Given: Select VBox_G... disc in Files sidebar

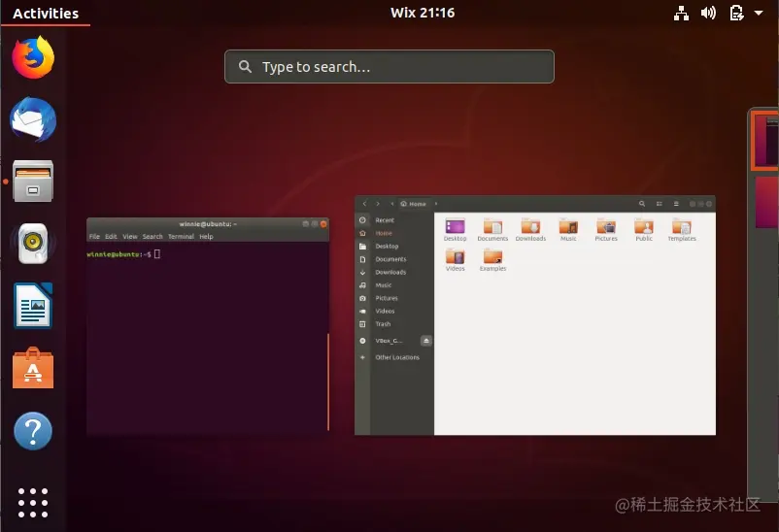Looking at the screenshot, I should coord(389,341).
